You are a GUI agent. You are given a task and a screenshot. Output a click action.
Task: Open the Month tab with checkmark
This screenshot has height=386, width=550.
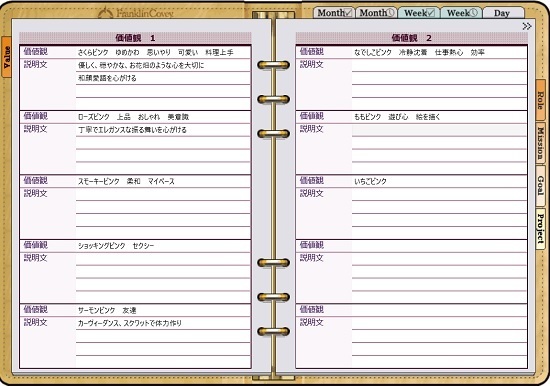(x=334, y=13)
